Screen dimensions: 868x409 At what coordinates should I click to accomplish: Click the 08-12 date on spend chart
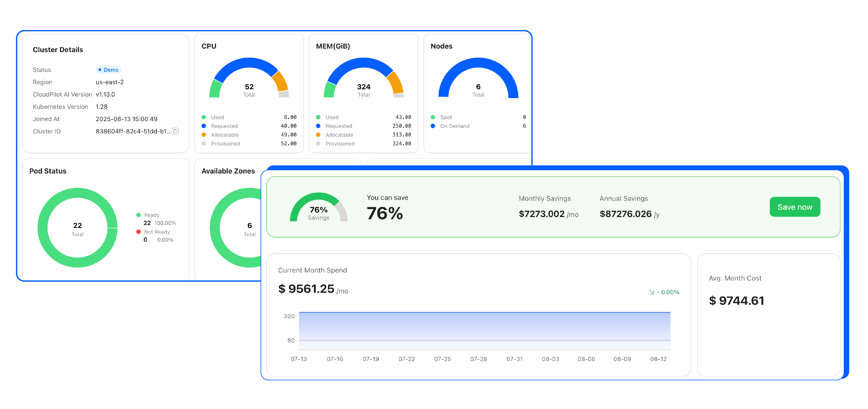coord(658,359)
